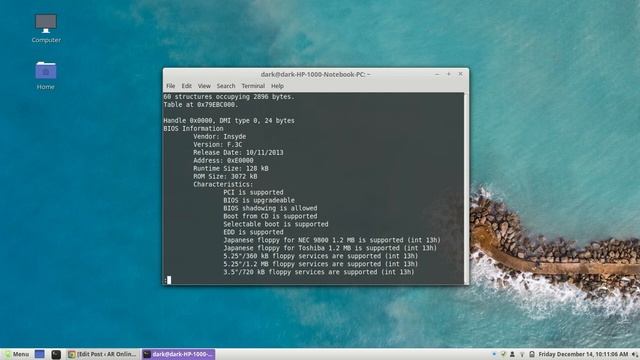Open the Terminal menu
This screenshot has width=640, height=360.
pos(253,86)
